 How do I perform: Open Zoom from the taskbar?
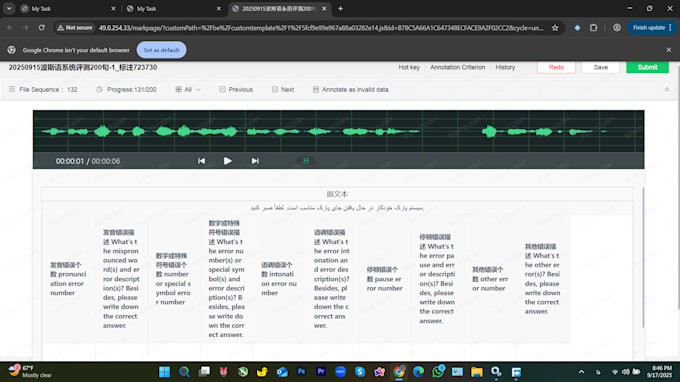pos(340,372)
